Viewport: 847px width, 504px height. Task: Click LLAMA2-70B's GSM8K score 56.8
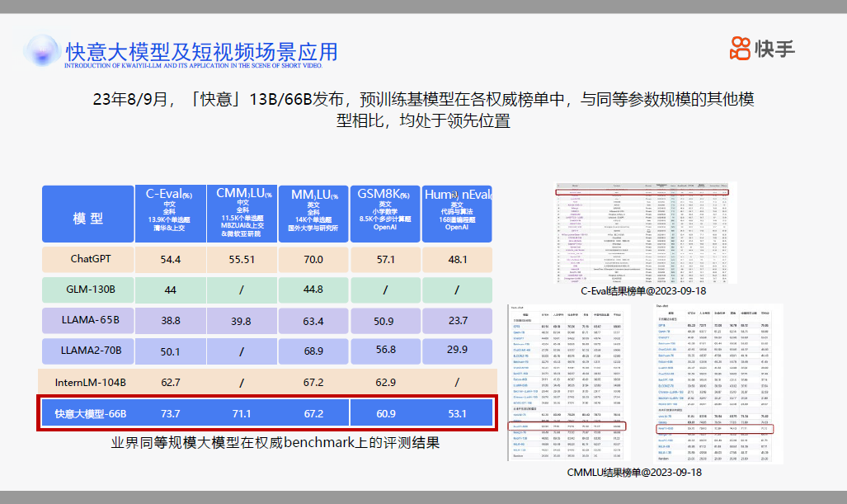tap(386, 350)
